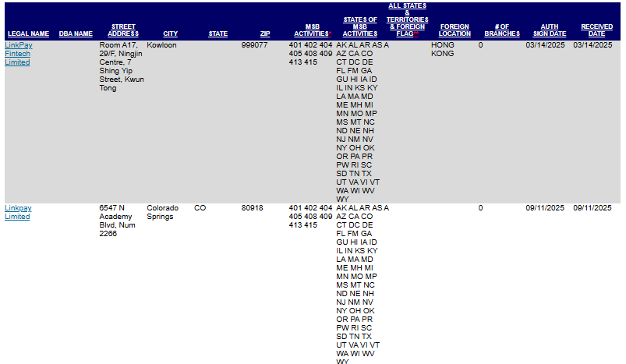This screenshot has width=626, height=364.
Task: Sort by the FOREIGN LOCATION column header
Action: point(454,30)
